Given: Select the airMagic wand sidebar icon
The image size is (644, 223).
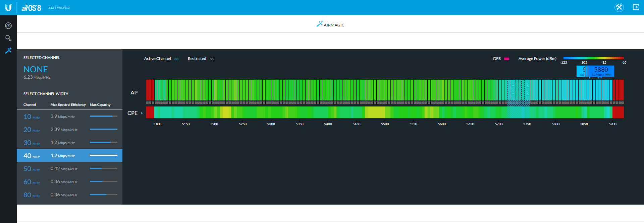Looking at the screenshot, I should (x=8, y=51).
